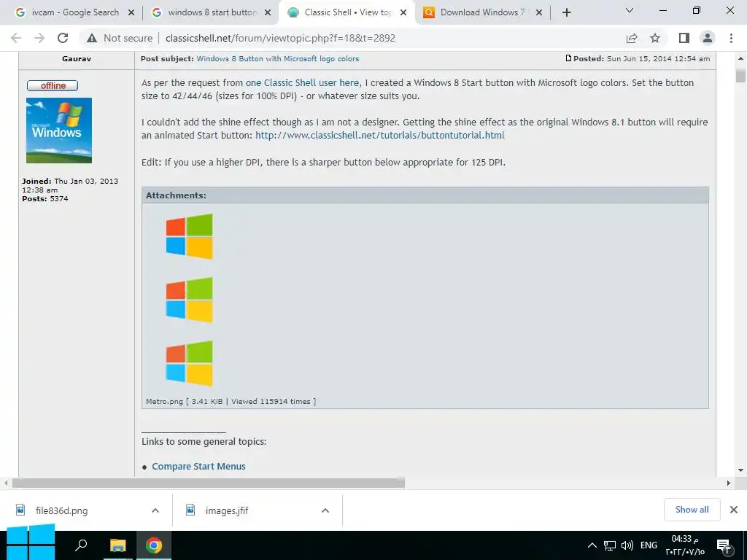747x560 pixels.
Task: Open a new tab with plus button
Action: pos(566,13)
